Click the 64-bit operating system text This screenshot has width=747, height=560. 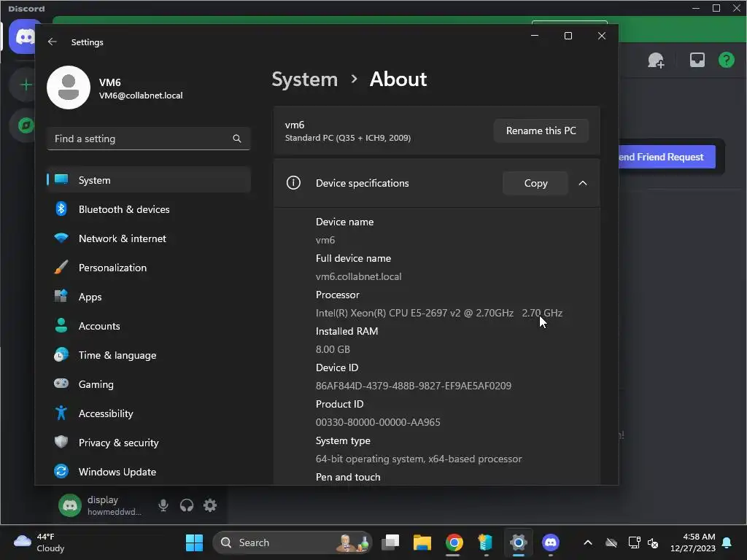419,459
